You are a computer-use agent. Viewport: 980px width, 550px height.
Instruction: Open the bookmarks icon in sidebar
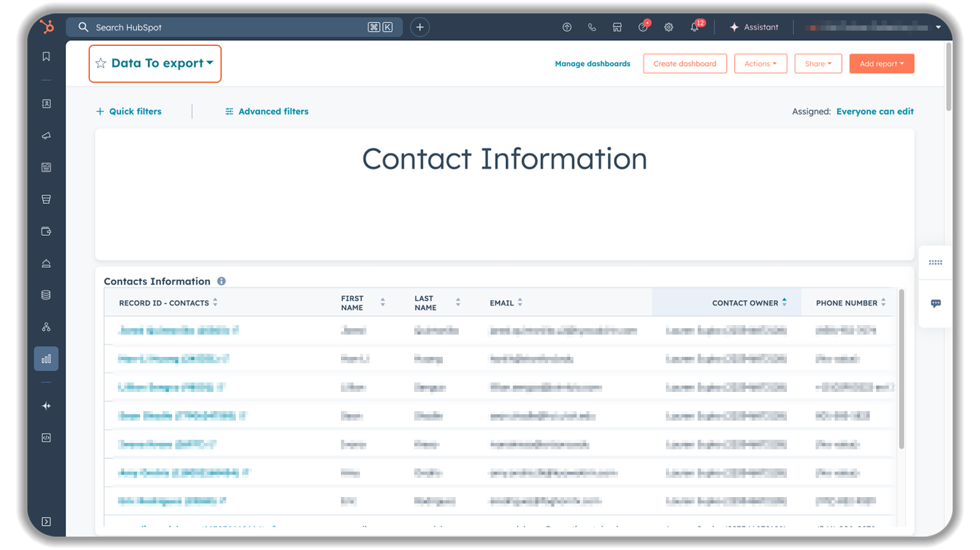pyautogui.click(x=46, y=57)
